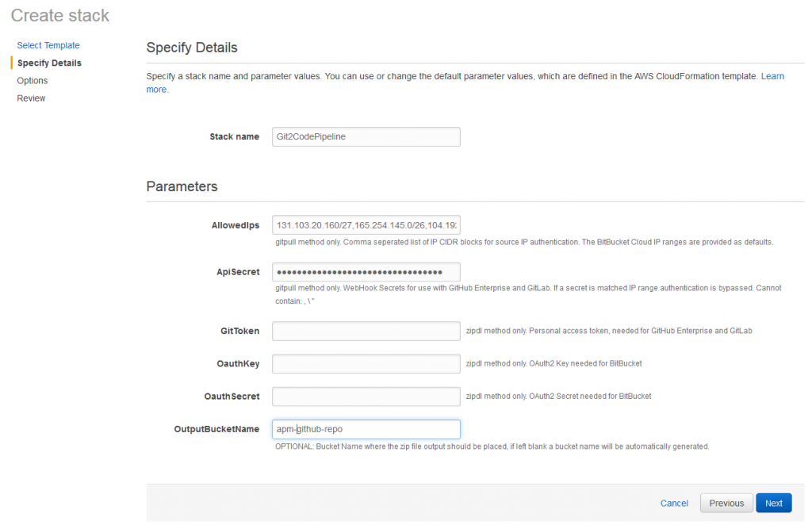Click the Stack name input field
The image size is (812, 529).
pyautogui.click(x=366, y=136)
